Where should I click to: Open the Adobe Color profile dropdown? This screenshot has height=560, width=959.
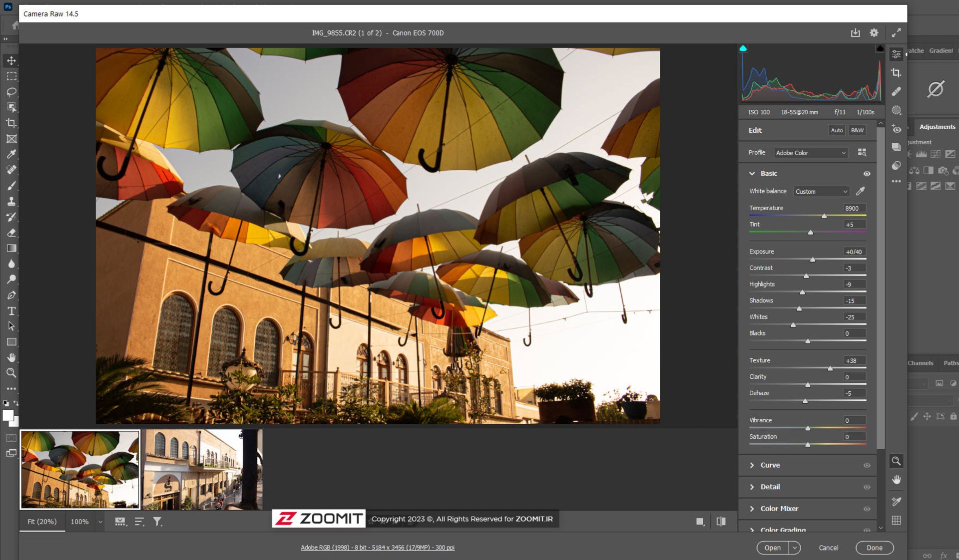[810, 153]
